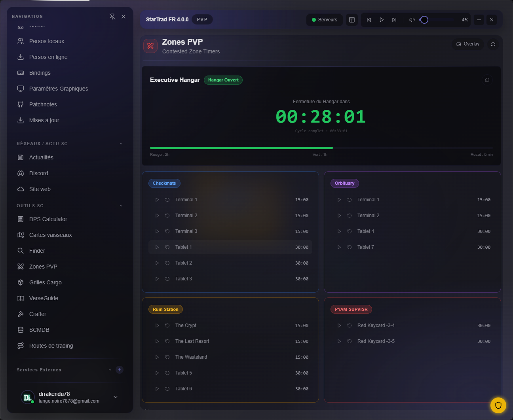Click the volume slider handle
Viewport: 513px width, 420px height.
coord(424,20)
